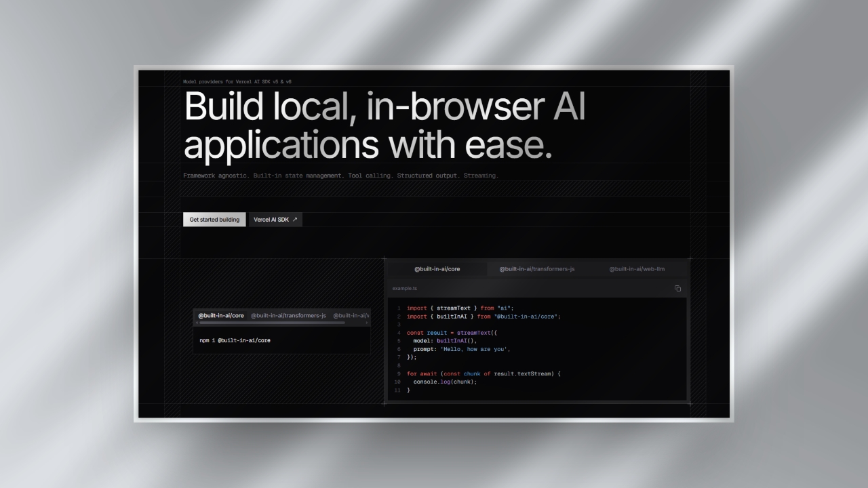Screen dimensions: 868x488
Task: Choose @built-in-ai/transformers-js tab in the npm install panel
Action: 288,315
